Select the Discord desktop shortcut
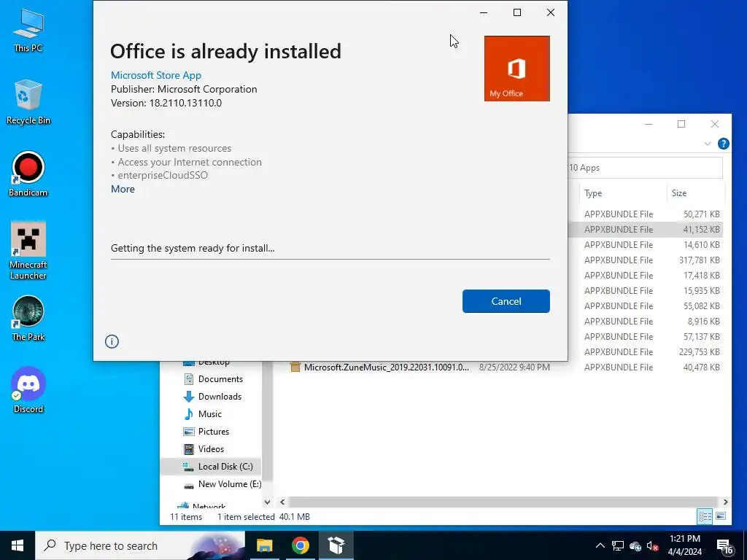Image resolution: width=747 pixels, height=560 pixels. (28, 391)
